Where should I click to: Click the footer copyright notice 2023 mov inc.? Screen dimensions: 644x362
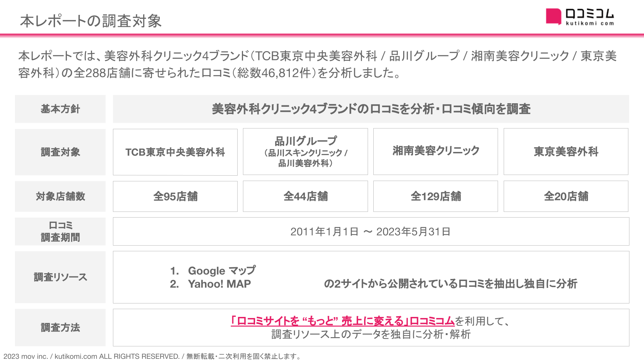tap(152, 356)
